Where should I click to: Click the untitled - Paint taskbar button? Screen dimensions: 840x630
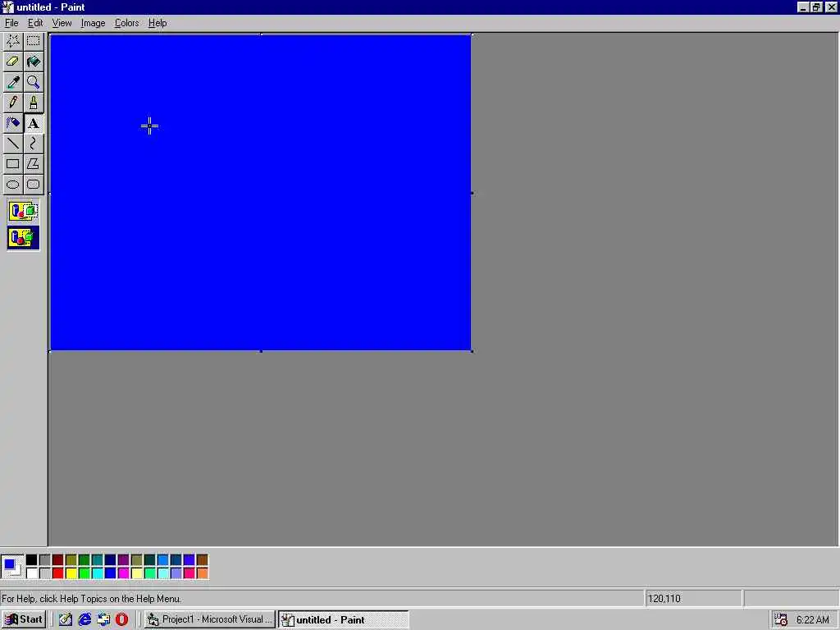(x=344, y=619)
